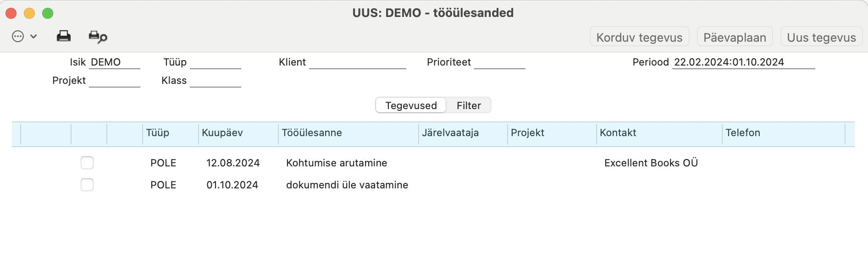The width and height of the screenshot is (868, 264).
Task: Click the printer icon in the toolbar
Action: [x=64, y=36]
